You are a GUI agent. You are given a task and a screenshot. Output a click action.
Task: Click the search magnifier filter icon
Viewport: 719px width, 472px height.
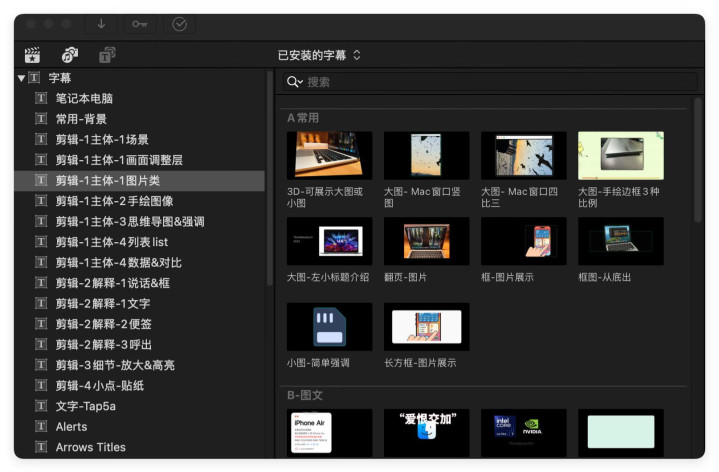click(x=294, y=82)
